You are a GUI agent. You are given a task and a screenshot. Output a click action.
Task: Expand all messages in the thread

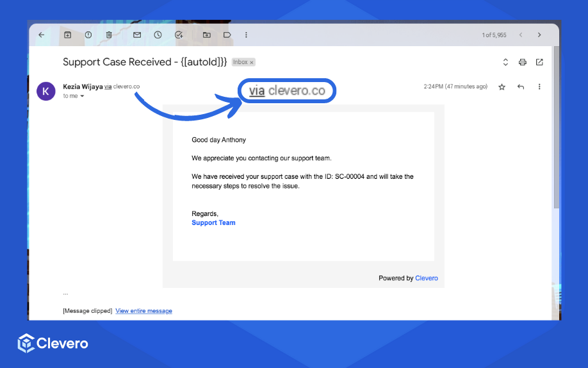tap(505, 62)
